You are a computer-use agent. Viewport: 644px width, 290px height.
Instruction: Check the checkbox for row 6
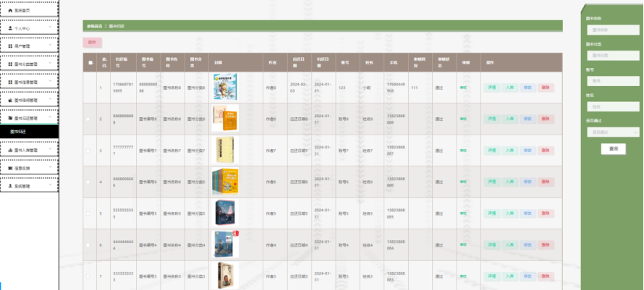tap(88, 245)
